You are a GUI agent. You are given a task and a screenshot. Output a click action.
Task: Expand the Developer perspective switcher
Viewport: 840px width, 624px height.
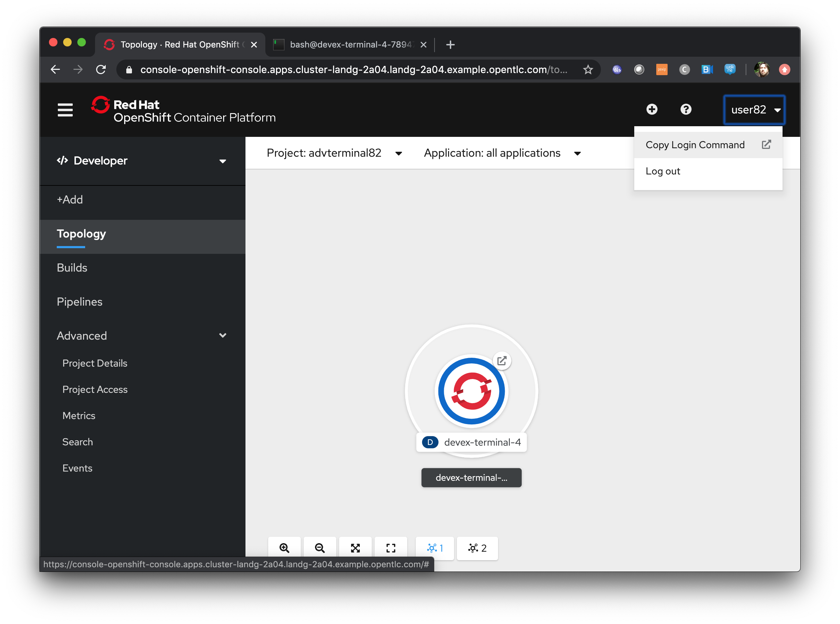(x=142, y=161)
